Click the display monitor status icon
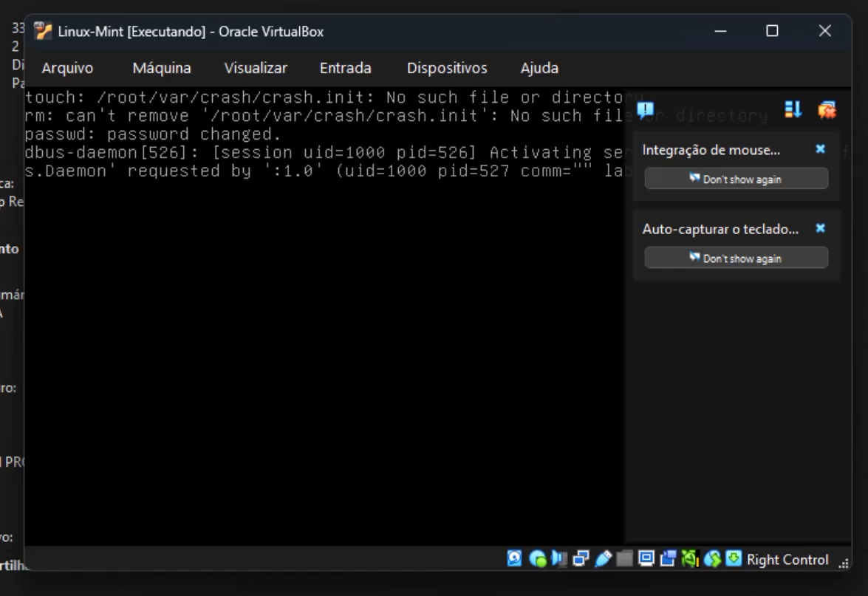The height and width of the screenshot is (596, 868). [646, 558]
